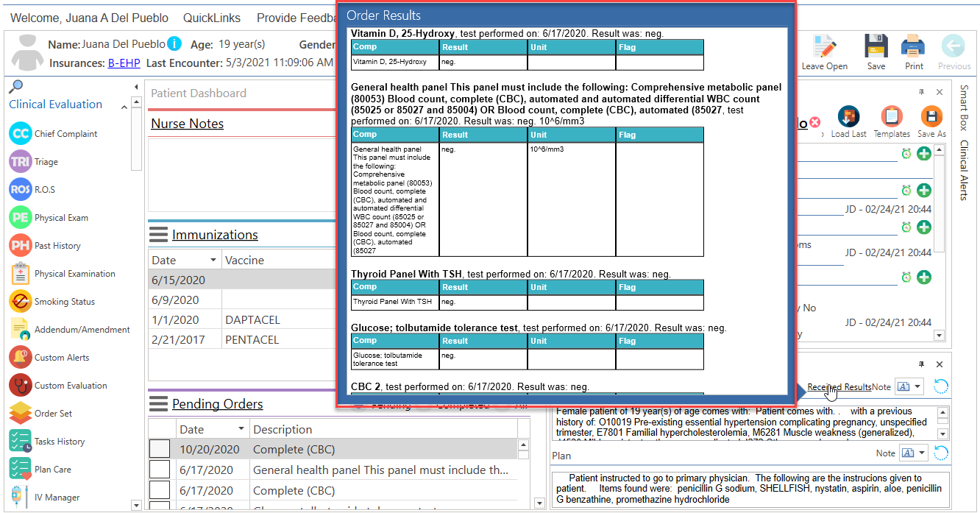Open the Pending Orders Date column dropdown

coord(241,429)
